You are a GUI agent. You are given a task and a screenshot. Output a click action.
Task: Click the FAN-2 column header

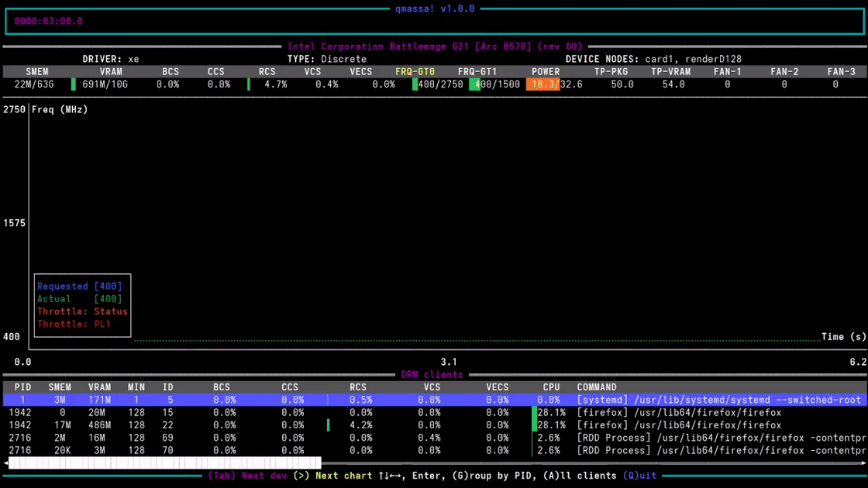784,71
